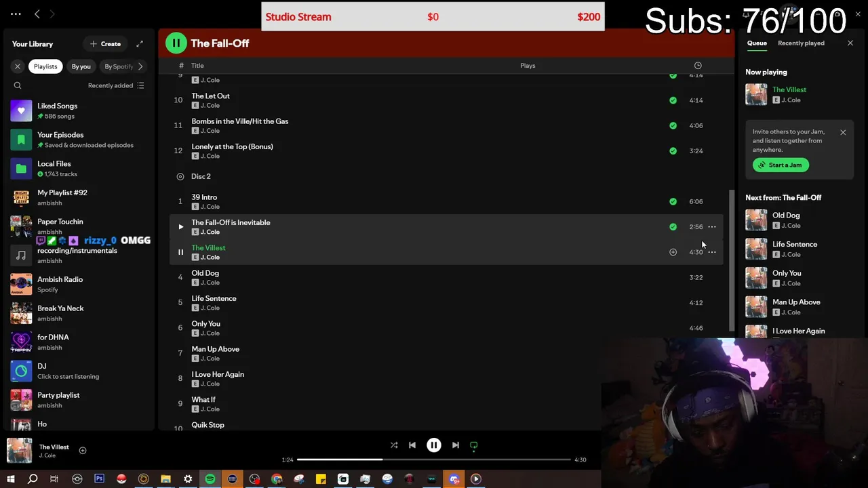
Task: Open the Liked Songs playlist
Action: coord(79,110)
